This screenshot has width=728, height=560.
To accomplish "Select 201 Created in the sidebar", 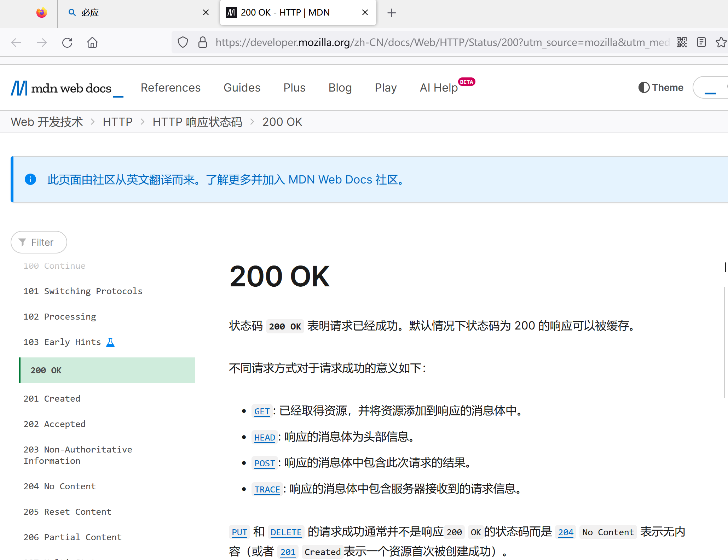I will point(52,398).
